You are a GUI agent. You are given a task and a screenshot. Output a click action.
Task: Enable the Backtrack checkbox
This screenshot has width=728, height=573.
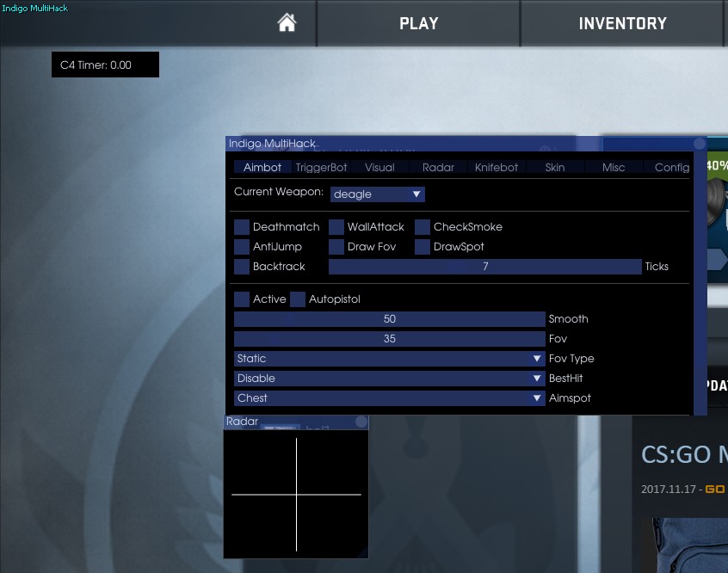point(242,267)
